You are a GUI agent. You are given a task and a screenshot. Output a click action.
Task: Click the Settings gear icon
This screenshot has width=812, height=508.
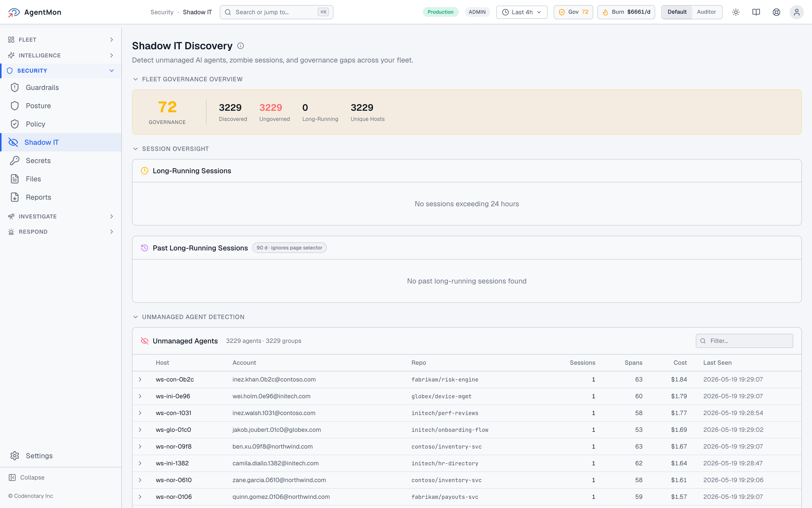coord(15,456)
